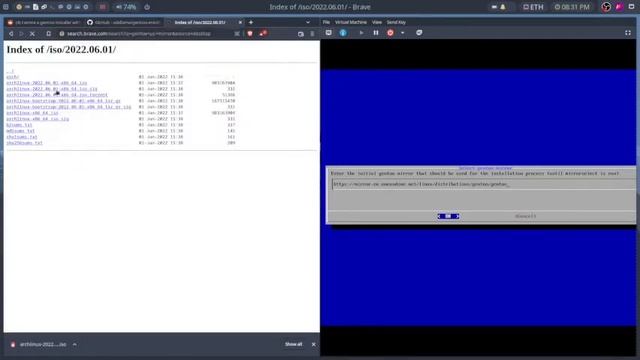640x360 pixels.
Task: Click the red recording indicator in panel
Action: pyautogui.click(x=102, y=7)
